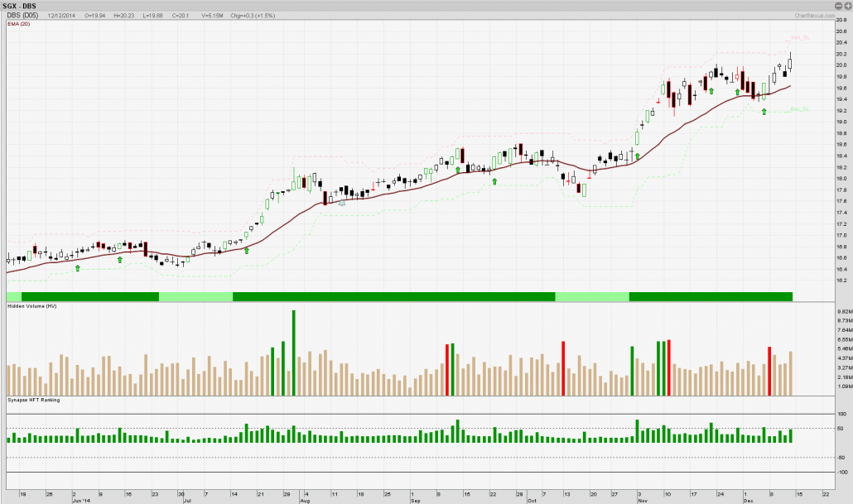Select the Sell_SL line label
The width and height of the screenshot is (853, 504).
(x=797, y=39)
